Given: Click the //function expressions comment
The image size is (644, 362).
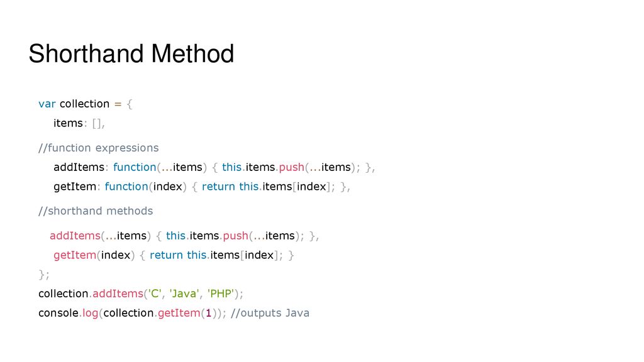Looking at the screenshot, I should coord(99,148).
